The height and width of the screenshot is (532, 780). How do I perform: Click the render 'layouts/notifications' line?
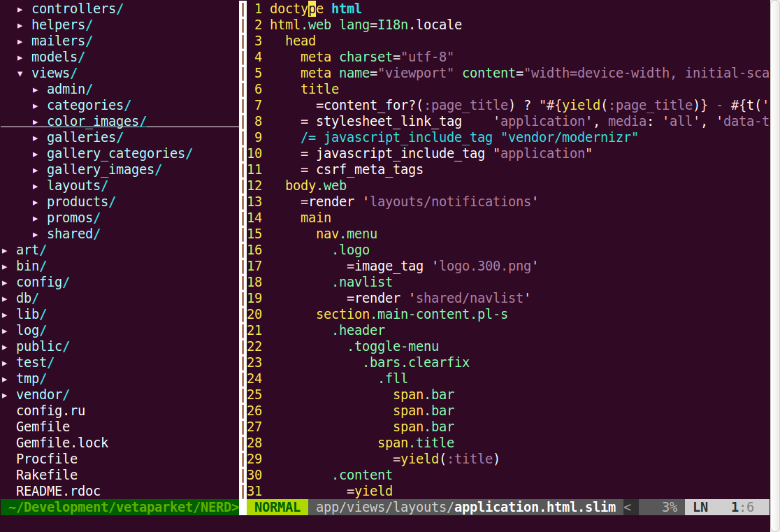tap(419, 201)
